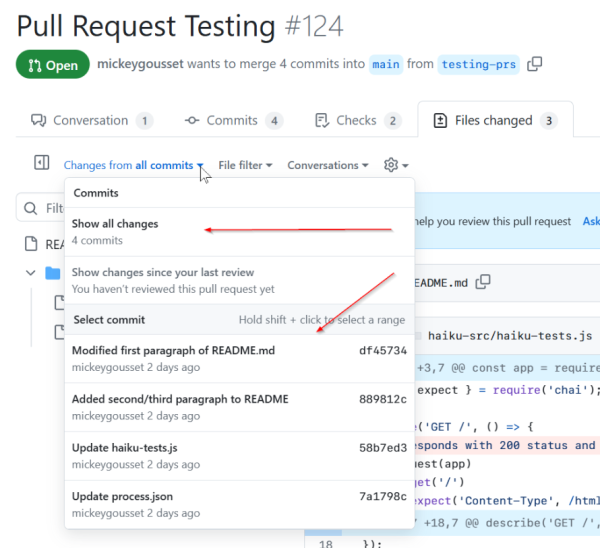Select commit Added second/third paragraph to README
The image size is (600, 548).
coord(240,407)
